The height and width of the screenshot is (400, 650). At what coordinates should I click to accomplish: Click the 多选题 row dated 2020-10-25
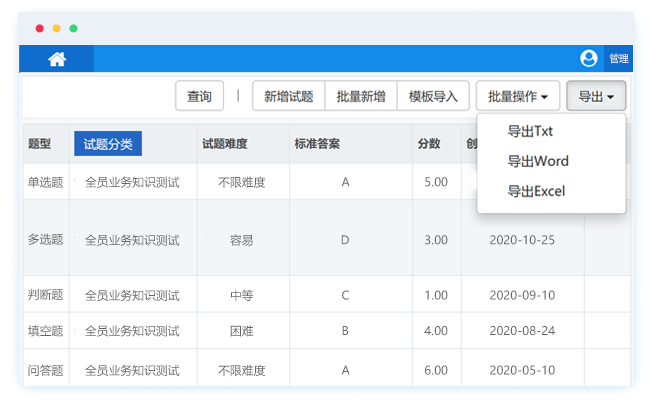[46, 240]
